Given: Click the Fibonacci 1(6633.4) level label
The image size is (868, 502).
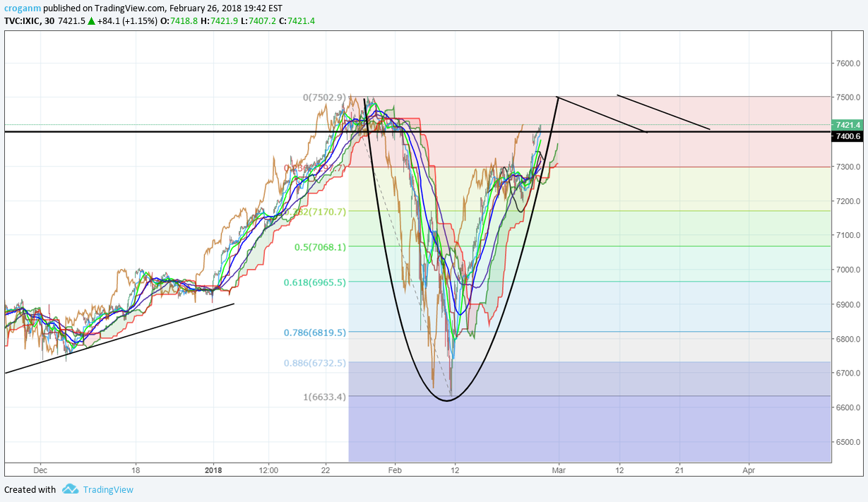Looking at the screenshot, I should click(x=324, y=397).
